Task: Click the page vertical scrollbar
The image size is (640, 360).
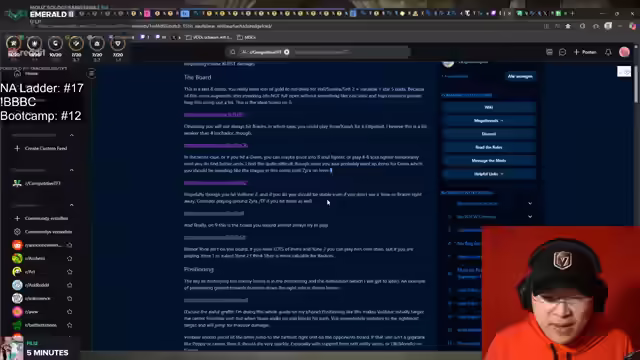Action: pos(637,84)
